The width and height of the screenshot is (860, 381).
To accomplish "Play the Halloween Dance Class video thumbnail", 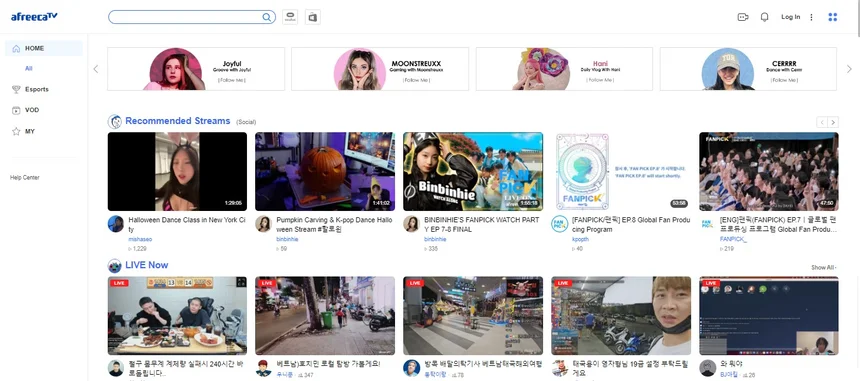I will [x=177, y=172].
